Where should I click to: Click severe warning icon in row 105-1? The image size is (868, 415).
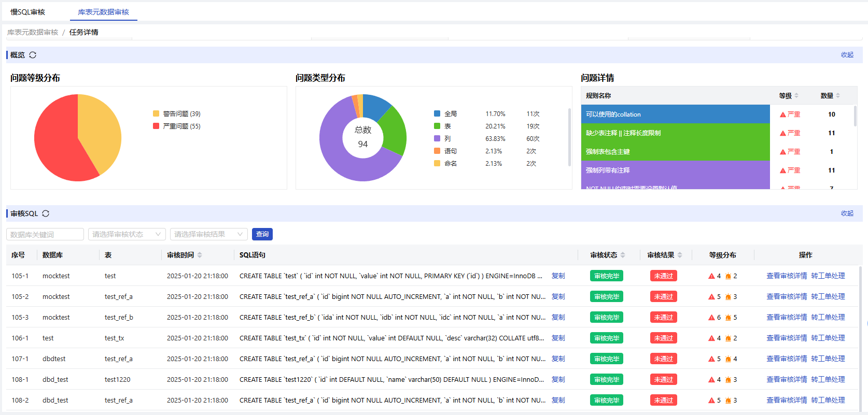(x=711, y=276)
